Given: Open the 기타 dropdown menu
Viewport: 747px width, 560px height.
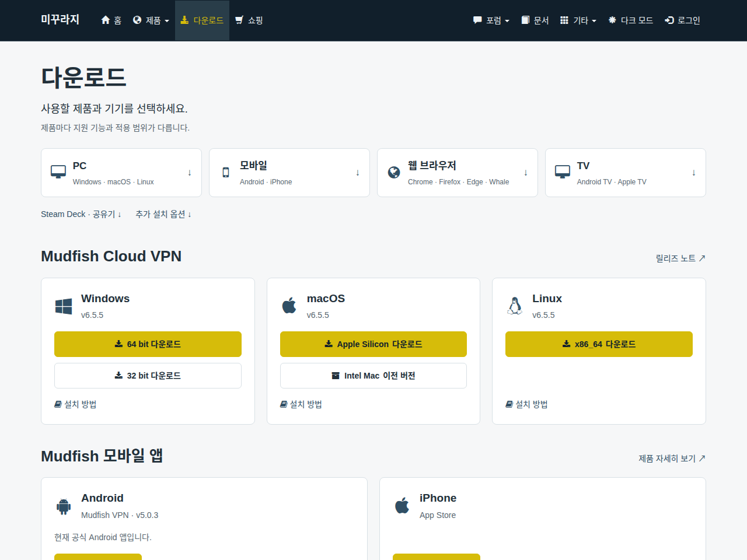Looking at the screenshot, I should pos(578,20).
